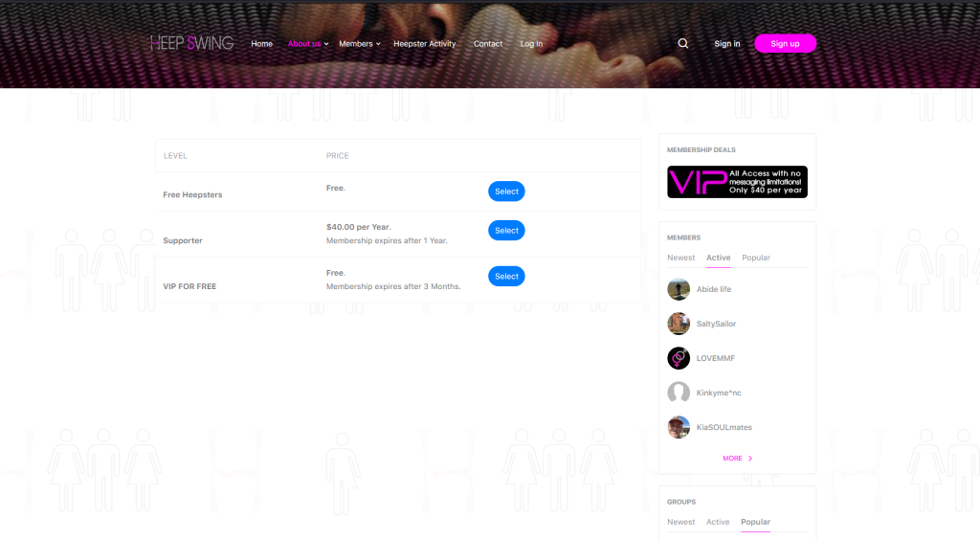Select the Free Heepsters level
980x541 pixels.
506,192
